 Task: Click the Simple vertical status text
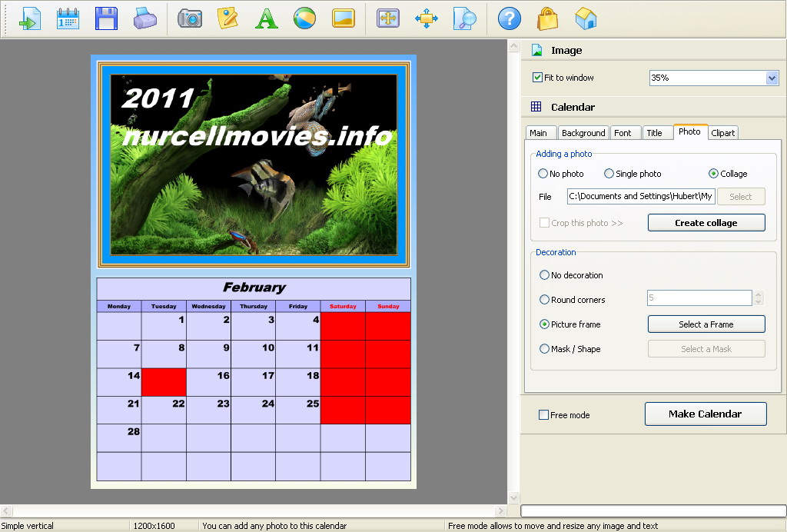point(28,526)
